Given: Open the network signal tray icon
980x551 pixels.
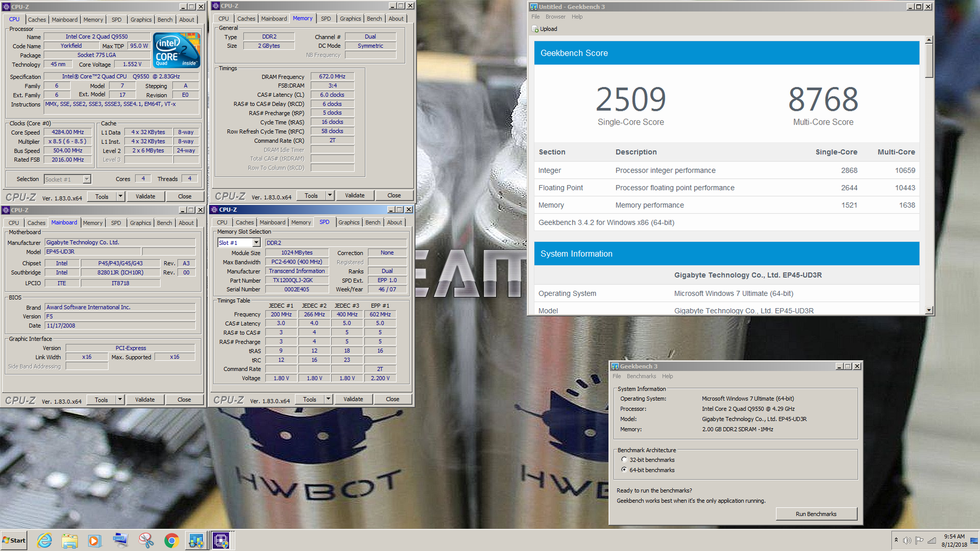Looking at the screenshot, I should [x=932, y=540].
